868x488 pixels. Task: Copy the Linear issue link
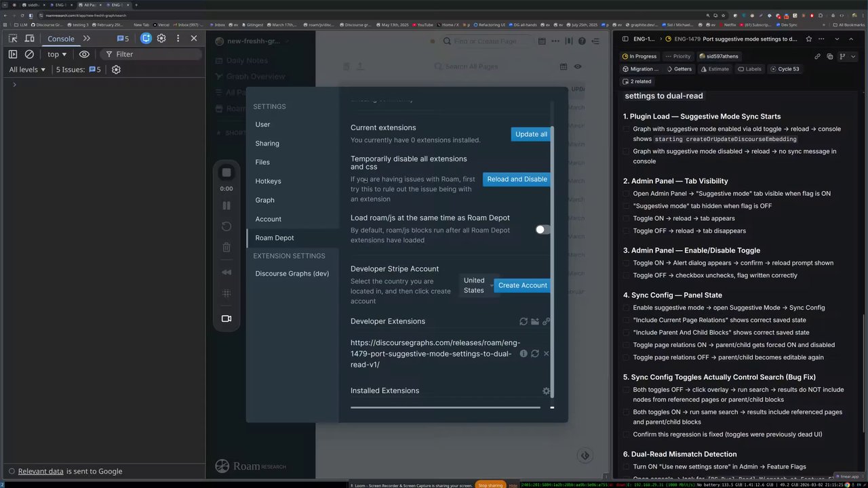click(x=818, y=57)
